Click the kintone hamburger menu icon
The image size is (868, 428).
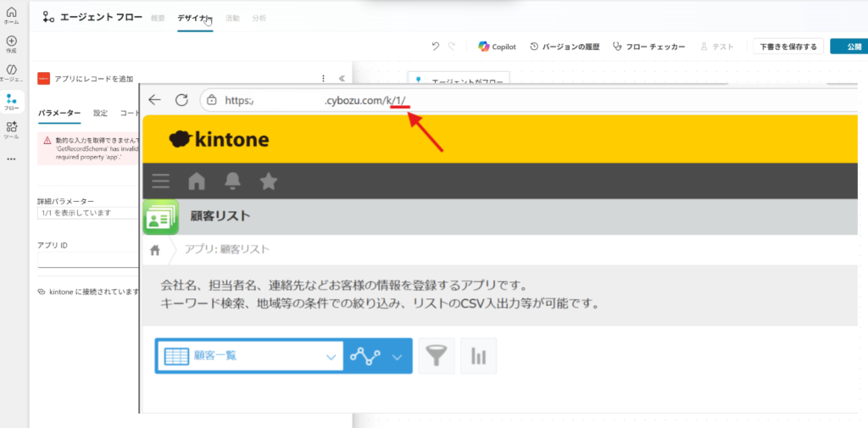click(x=161, y=181)
